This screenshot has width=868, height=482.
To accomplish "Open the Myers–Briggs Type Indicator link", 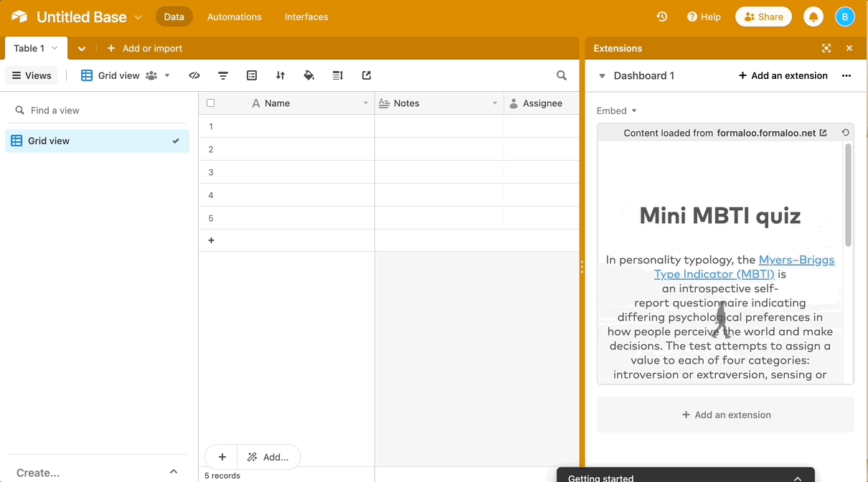I will (x=796, y=260).
